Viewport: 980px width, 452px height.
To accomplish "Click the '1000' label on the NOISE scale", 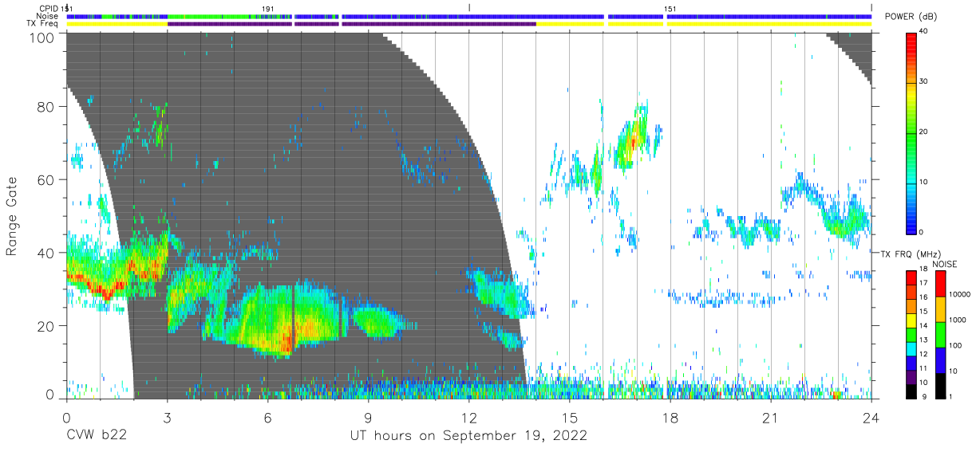I will click(x=956, y=320).
